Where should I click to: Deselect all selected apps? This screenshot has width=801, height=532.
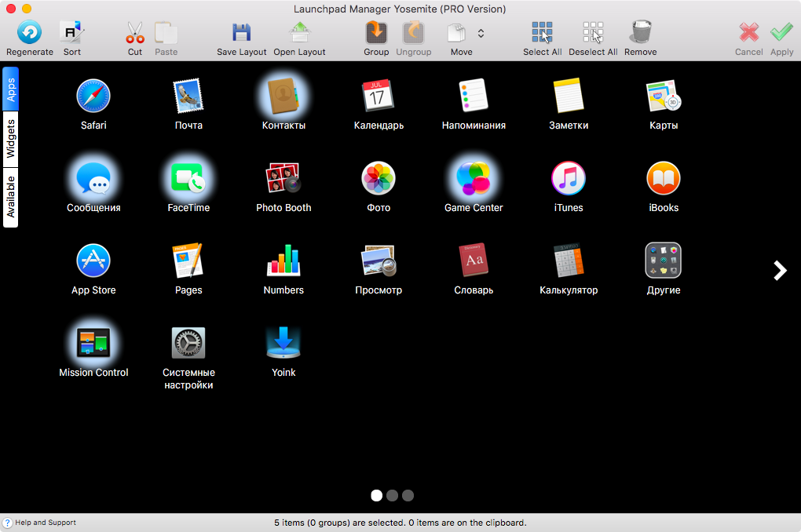tap(593, 33)
